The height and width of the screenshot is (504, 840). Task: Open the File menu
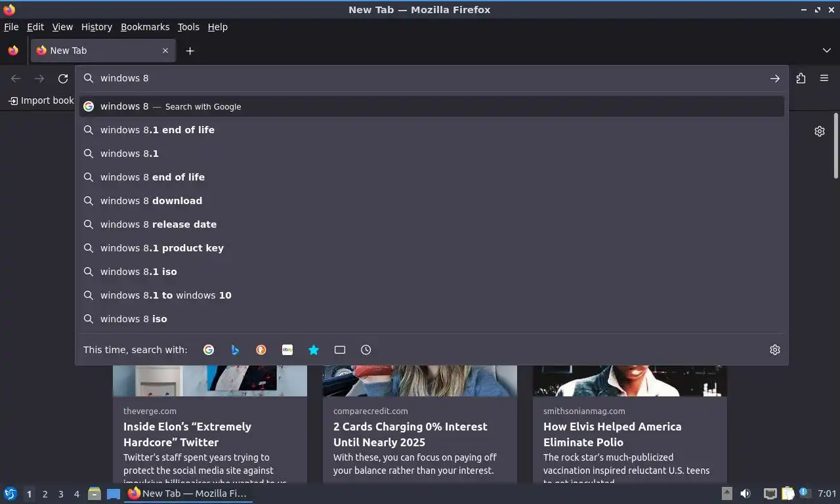pyautogui.click(x=11, y=27)
